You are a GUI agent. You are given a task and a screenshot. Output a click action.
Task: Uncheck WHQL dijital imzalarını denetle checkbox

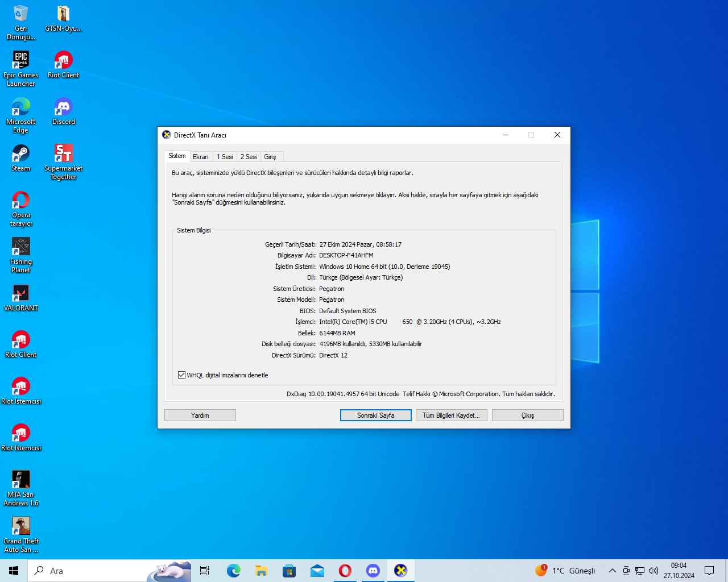(182, 375)
